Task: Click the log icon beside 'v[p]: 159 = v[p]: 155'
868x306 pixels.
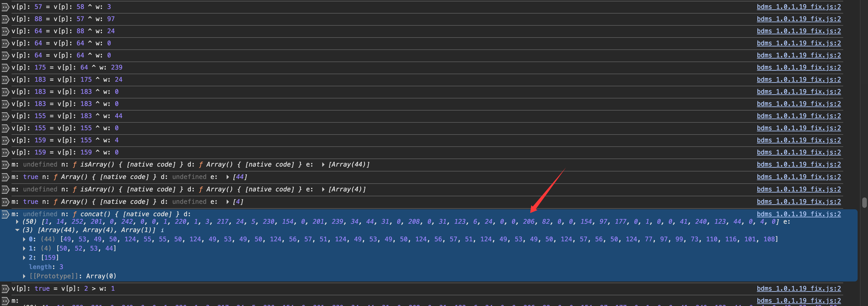Action: [x=5, y=141]
